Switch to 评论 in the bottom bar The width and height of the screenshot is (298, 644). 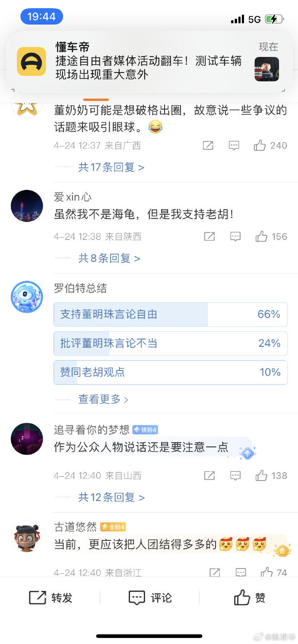point(149,598)
